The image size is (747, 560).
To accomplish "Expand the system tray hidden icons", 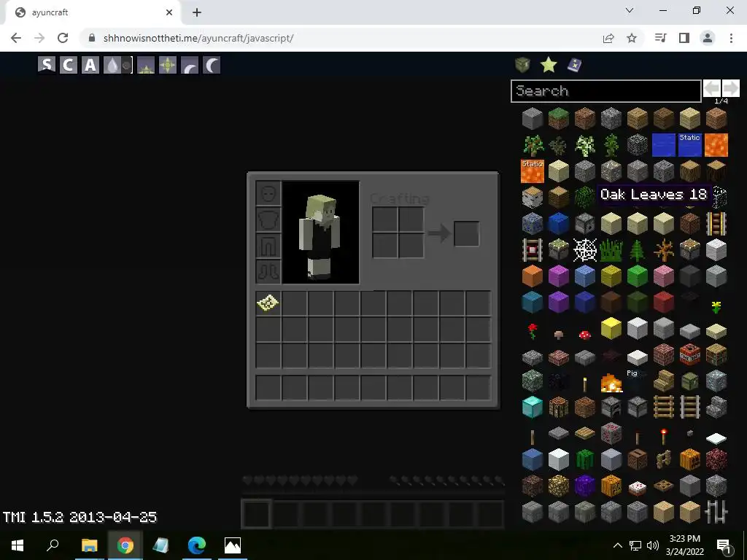I will [617, 545].
